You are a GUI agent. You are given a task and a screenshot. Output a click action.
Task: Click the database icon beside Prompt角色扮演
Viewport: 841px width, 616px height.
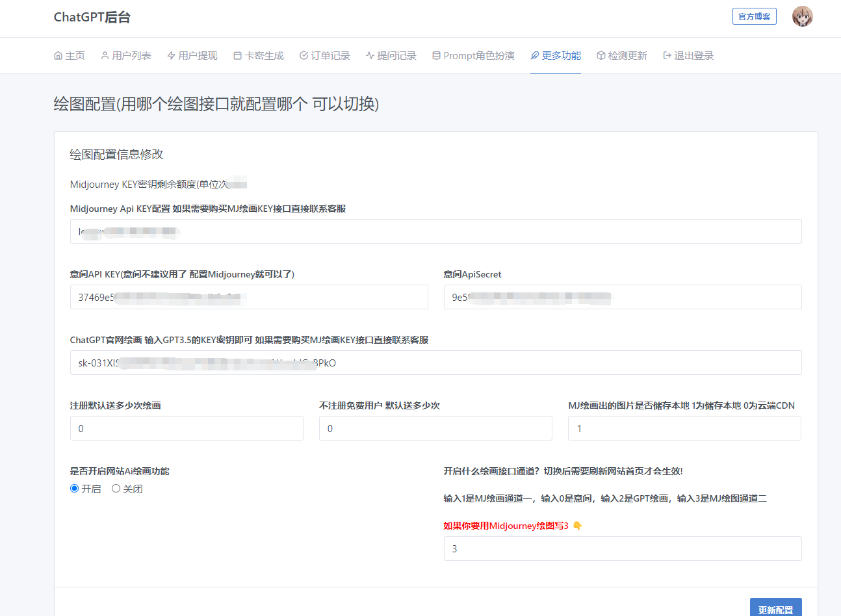tap(436, 56)
